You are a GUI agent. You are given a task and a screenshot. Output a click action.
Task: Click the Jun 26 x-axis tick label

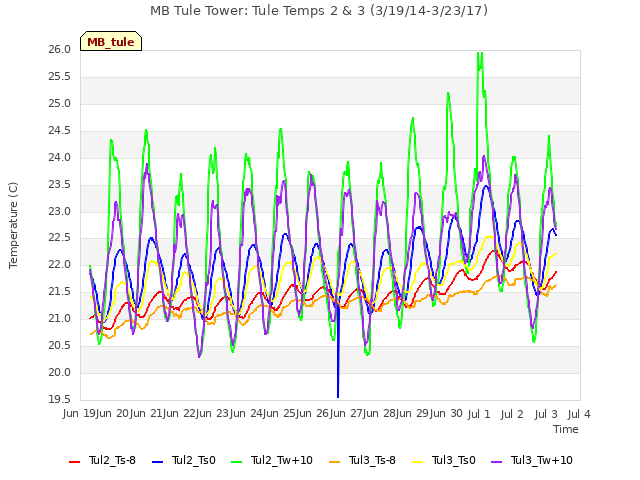313,413
